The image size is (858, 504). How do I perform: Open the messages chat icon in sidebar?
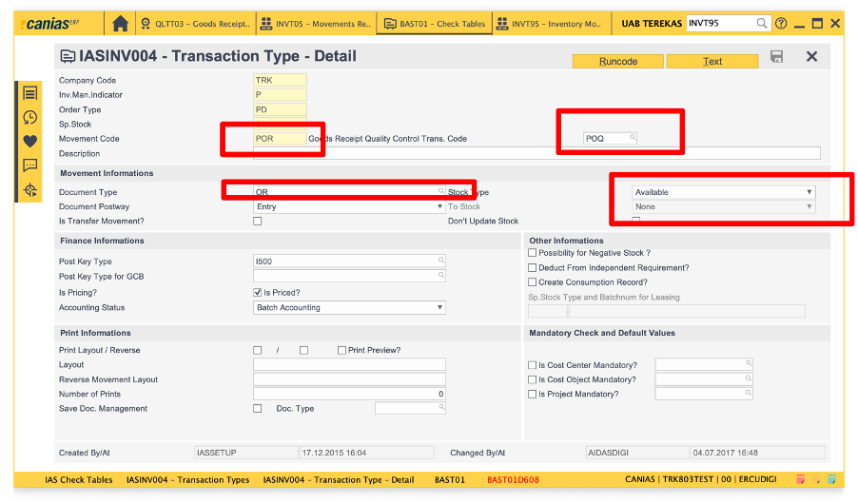pyautogui.click(x=30, y=165)
